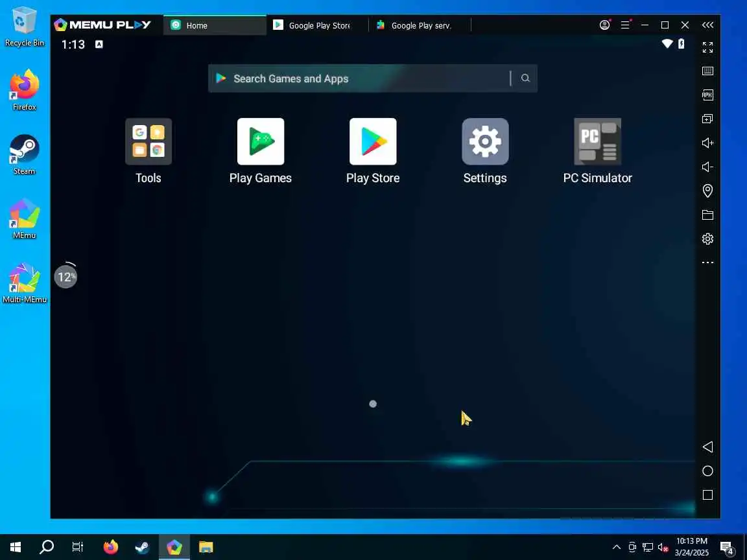Switch to the Google Play services tab
This screenshot has height=560, width=747.
(420, 25)
